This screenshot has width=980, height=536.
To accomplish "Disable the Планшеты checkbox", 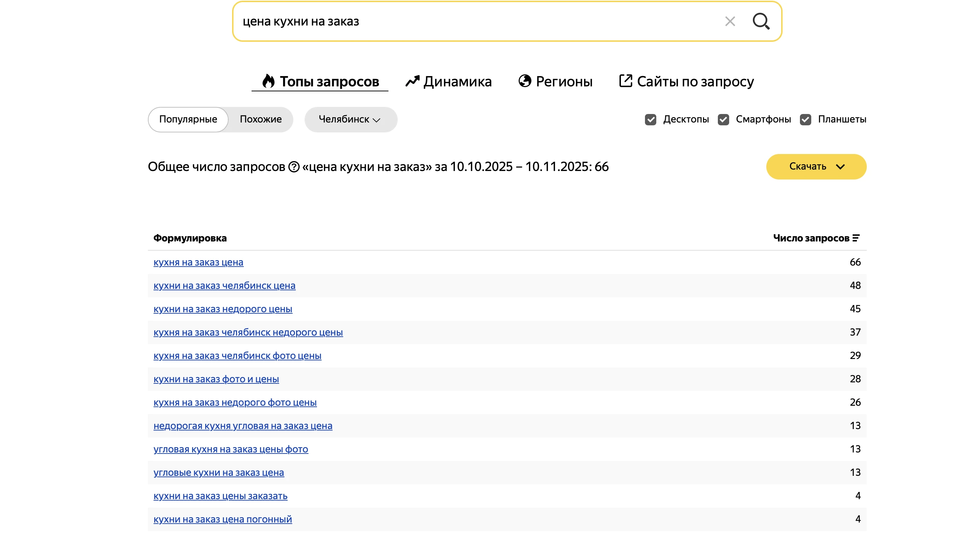I will click(805, 120).
